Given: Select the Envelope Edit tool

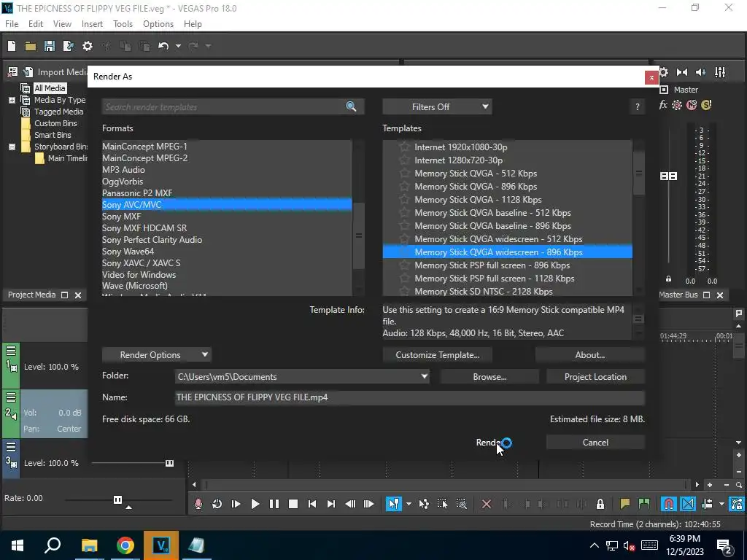Looking at the screenshot, I should pos(424,504).
